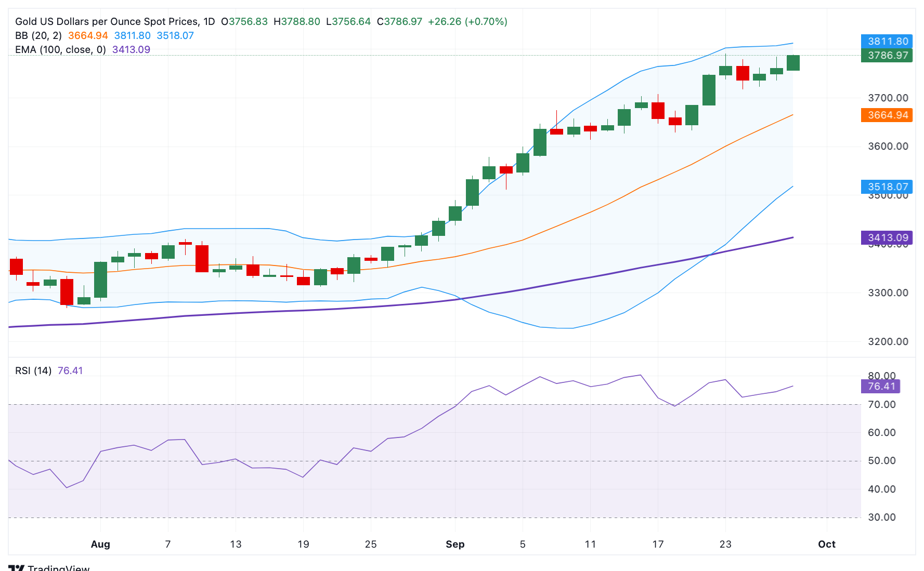
Task: Select the RSI (14) indicator legend label
Action: [x=33, y=370]
